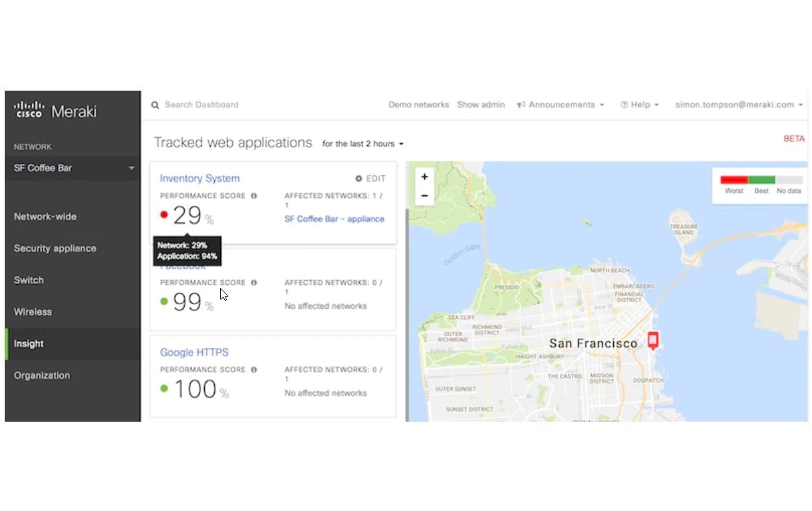
Task: Click the red location marker on map
Action: pos(652,340)
